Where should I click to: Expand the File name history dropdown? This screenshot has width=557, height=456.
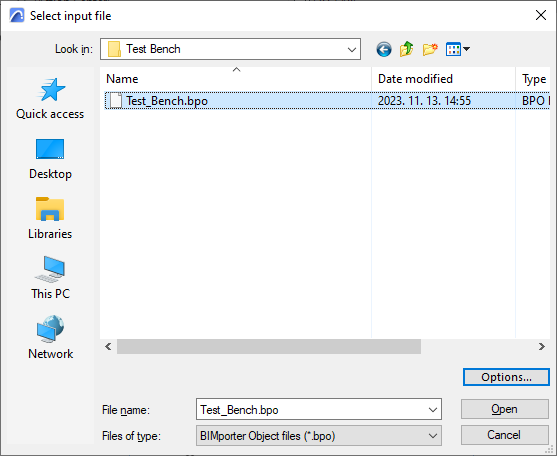click(433, 410)
